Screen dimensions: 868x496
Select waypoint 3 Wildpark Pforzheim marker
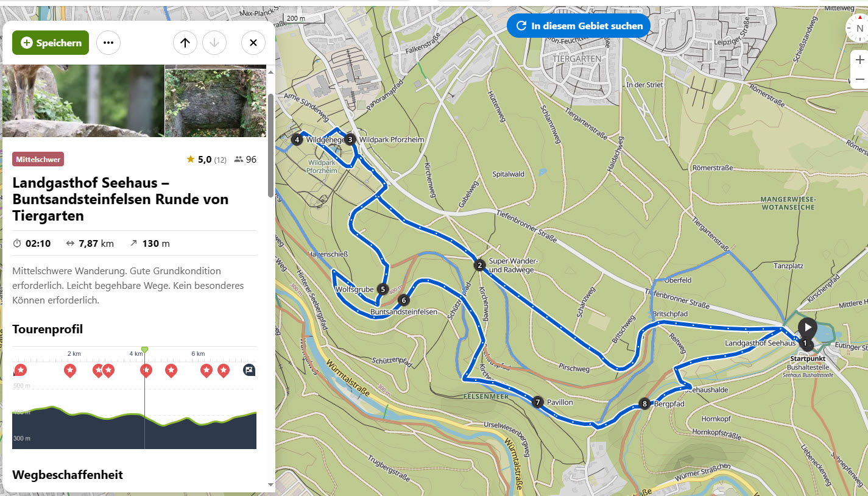click(x=350, y=140)
